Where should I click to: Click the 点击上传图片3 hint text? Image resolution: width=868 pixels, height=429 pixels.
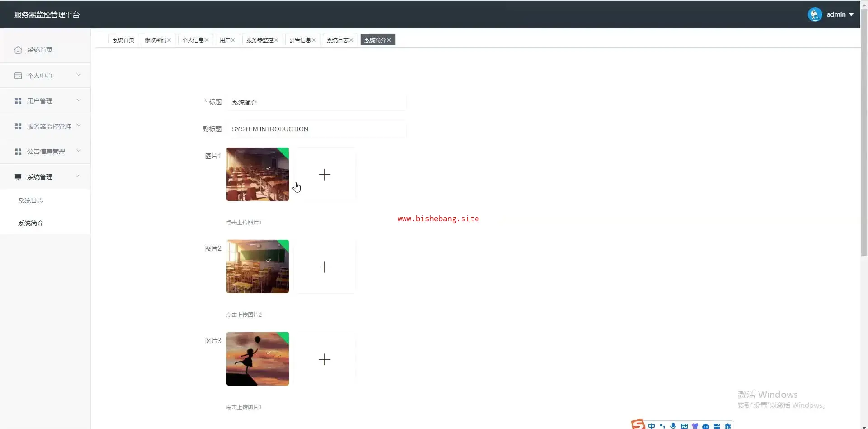tap(244, 407)
